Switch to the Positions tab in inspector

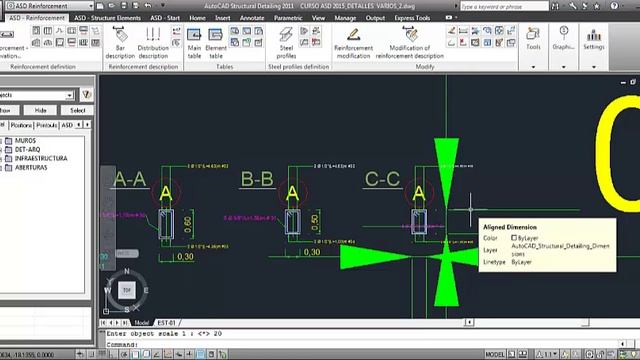21,125
